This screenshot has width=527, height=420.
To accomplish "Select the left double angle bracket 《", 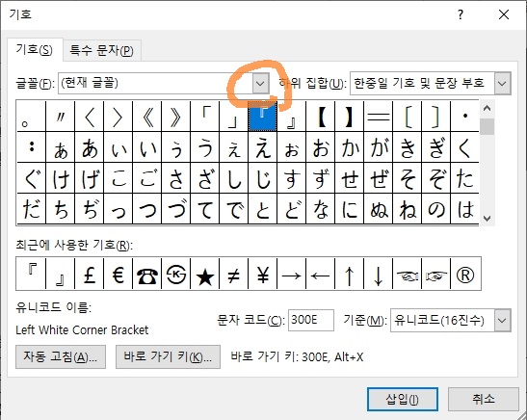I will 146,117.
